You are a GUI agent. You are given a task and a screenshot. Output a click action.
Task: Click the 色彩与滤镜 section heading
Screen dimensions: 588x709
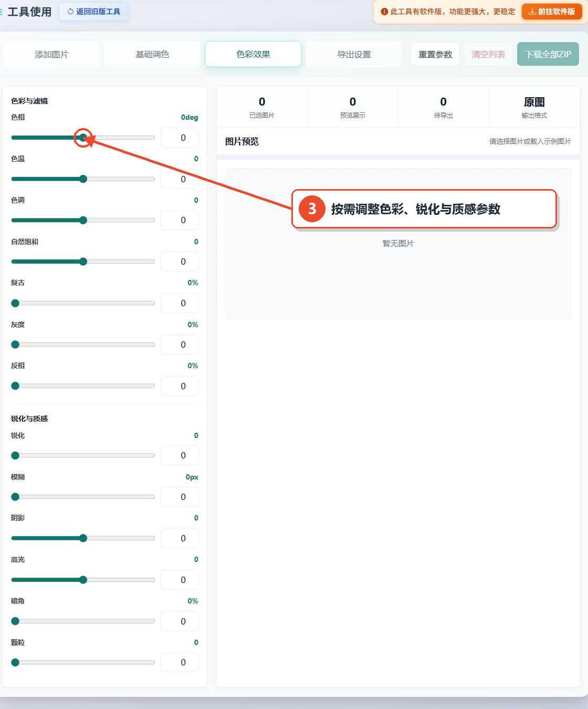tap(29, 101)
